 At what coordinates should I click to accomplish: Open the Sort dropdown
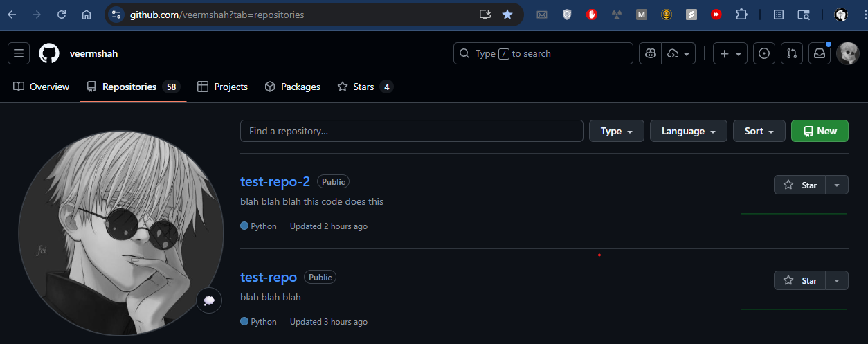click(759, 131)
